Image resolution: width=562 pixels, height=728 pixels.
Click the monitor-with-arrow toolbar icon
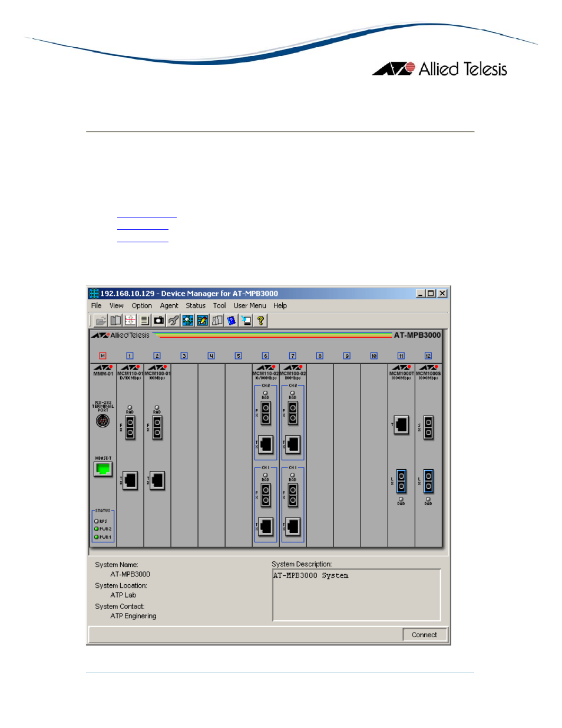(x=246, y=321)
